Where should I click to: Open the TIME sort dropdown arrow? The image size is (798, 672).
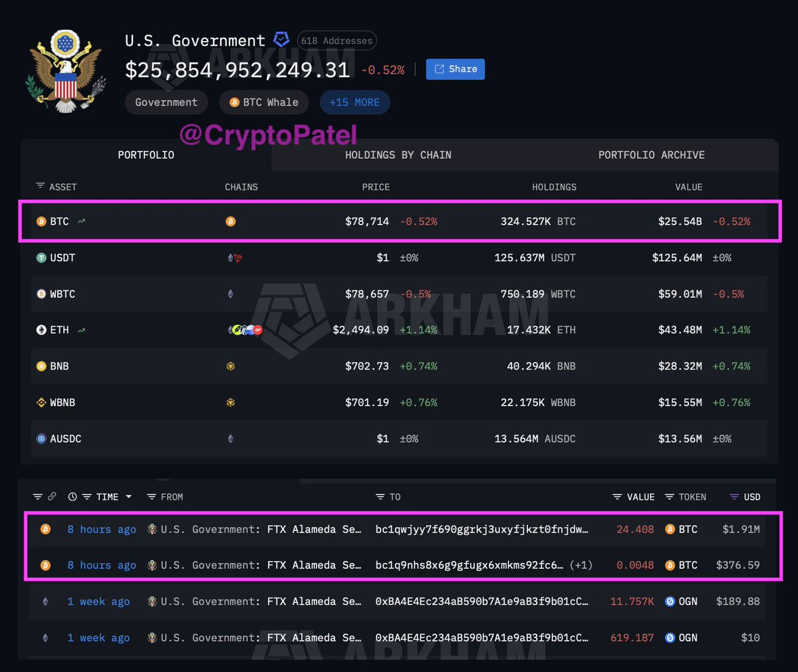tap(128, 497)
